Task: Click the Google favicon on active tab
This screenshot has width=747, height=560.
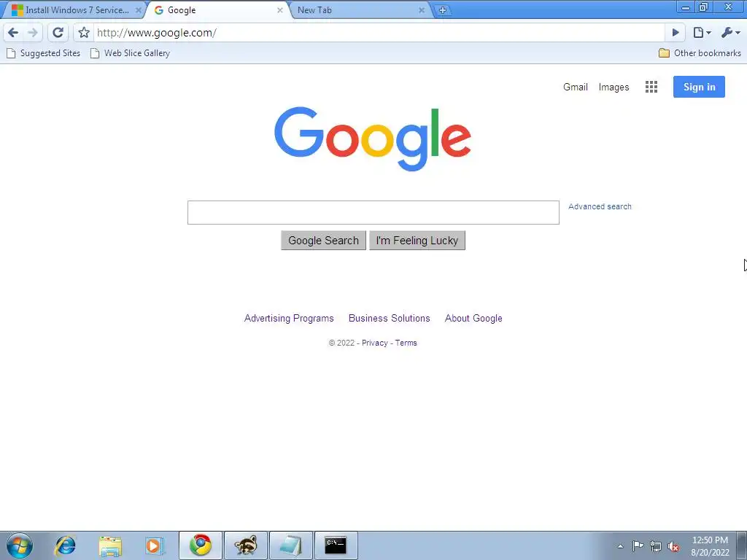Action: click(159, 10)
